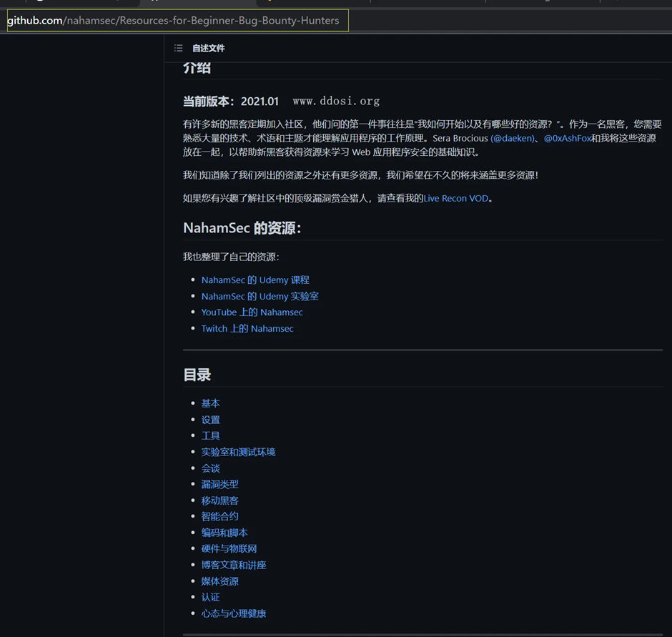The width and height of the screenshot is (672, 637).
Task: Open the @0xAshFox profile link
Action: click(x=568, y=138)
